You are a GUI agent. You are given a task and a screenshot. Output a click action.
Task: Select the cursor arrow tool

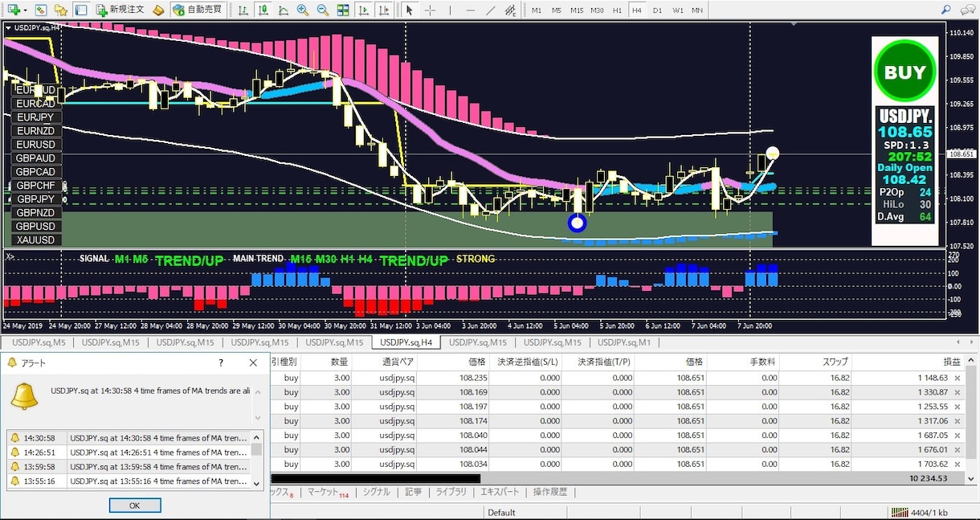410,10
